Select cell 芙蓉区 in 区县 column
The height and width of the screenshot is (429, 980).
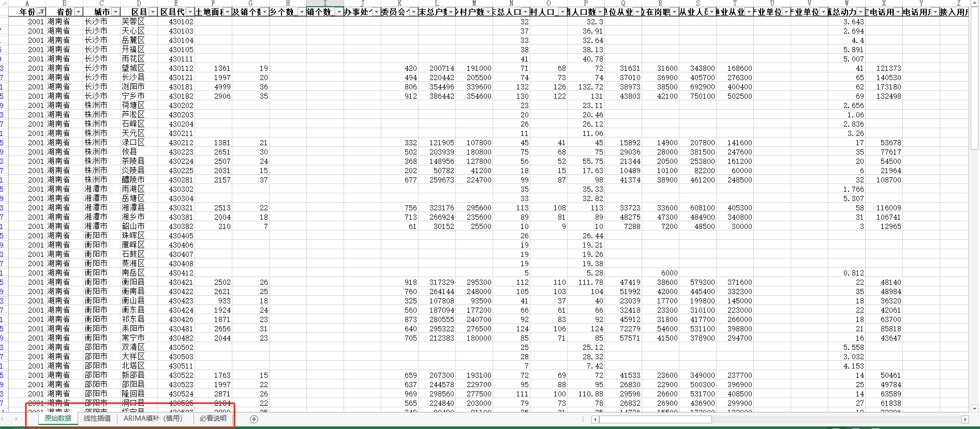coord(139,22)
